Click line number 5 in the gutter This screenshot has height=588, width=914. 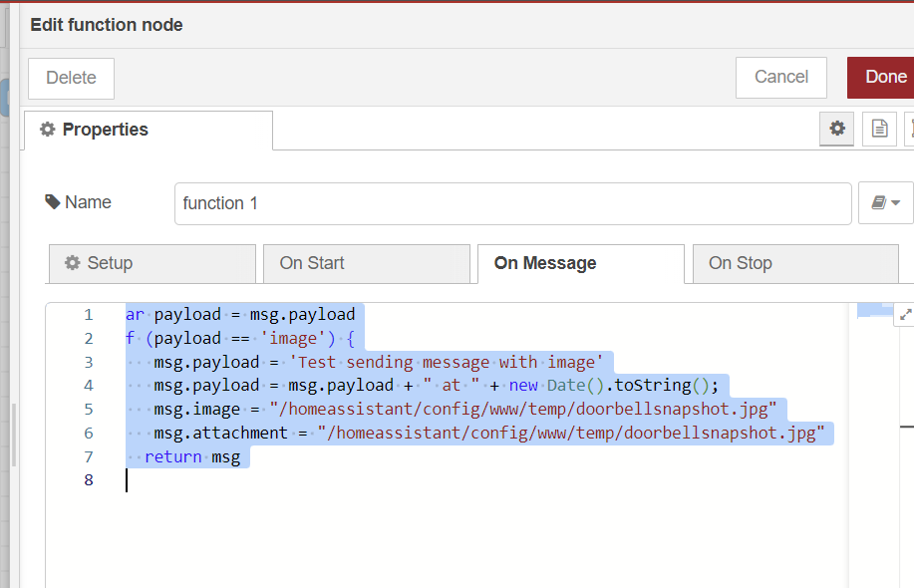click(89, 410)
